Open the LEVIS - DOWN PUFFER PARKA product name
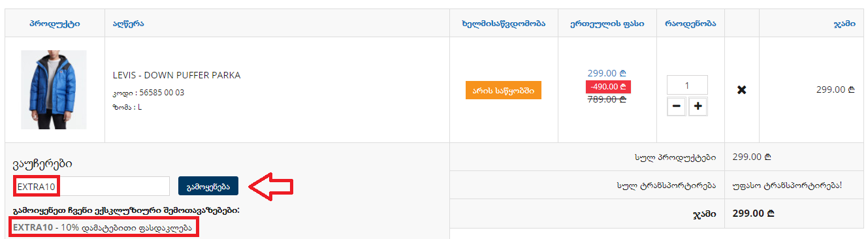The height and width of the screenshot is (239, 868). (x=176, y=75)
